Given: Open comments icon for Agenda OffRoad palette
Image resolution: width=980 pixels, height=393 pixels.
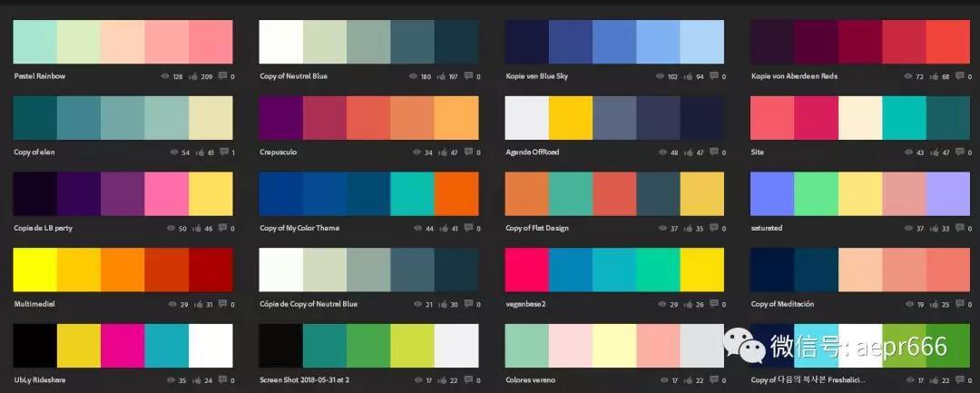Looking at the screenshot, I should [713, 152].
